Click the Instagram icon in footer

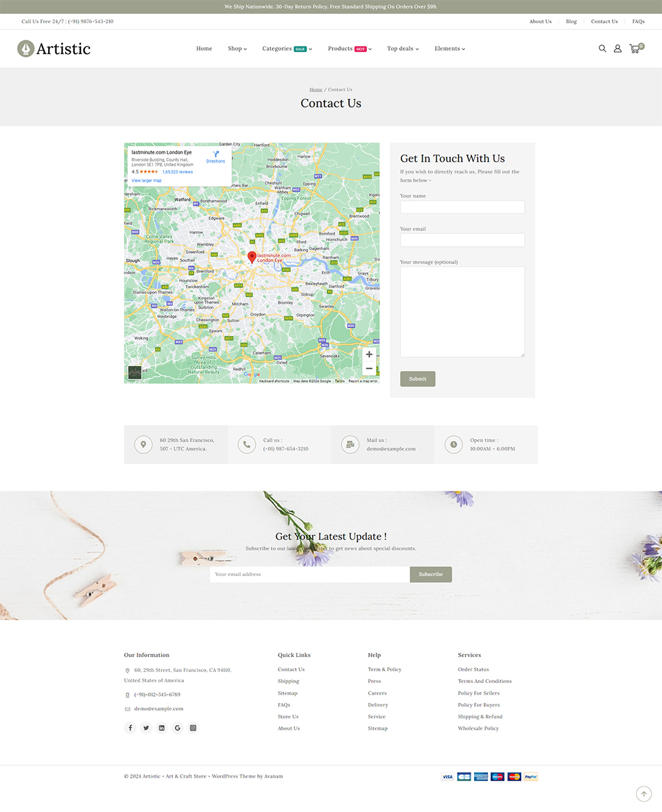(193, 728)
